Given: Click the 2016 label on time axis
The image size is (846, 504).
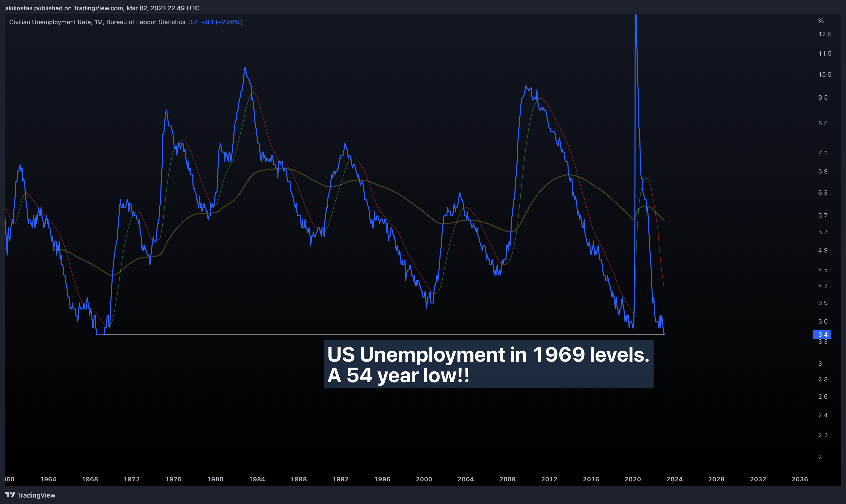Looking at the screenshot, I should 591,479.
